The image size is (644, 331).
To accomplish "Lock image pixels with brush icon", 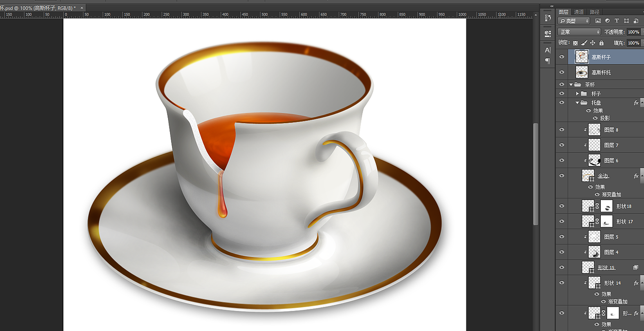I will coord(584,43).
